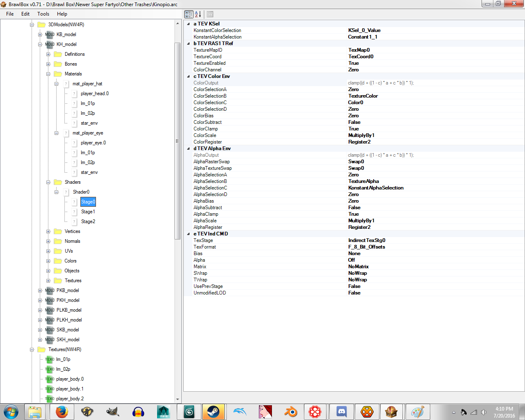Click the lm_01p TEX0 texture icon
525x420 pixels.
[50, 359]
